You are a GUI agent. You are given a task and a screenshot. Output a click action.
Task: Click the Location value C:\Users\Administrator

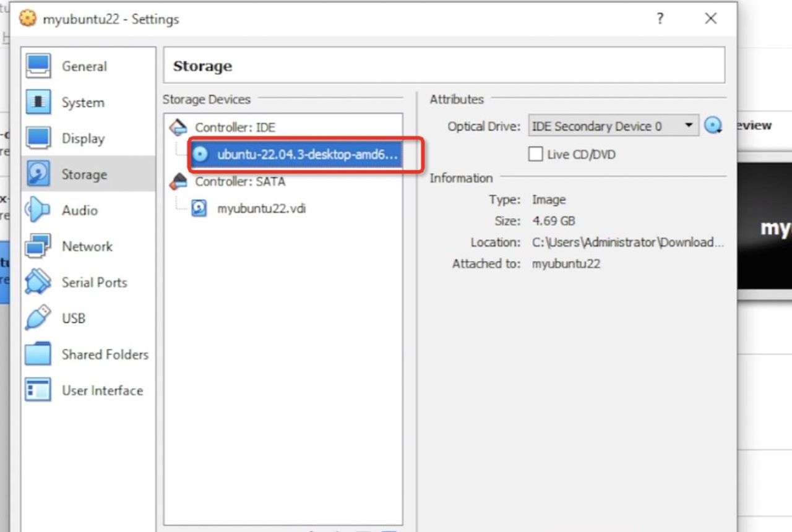click(627, 242)
